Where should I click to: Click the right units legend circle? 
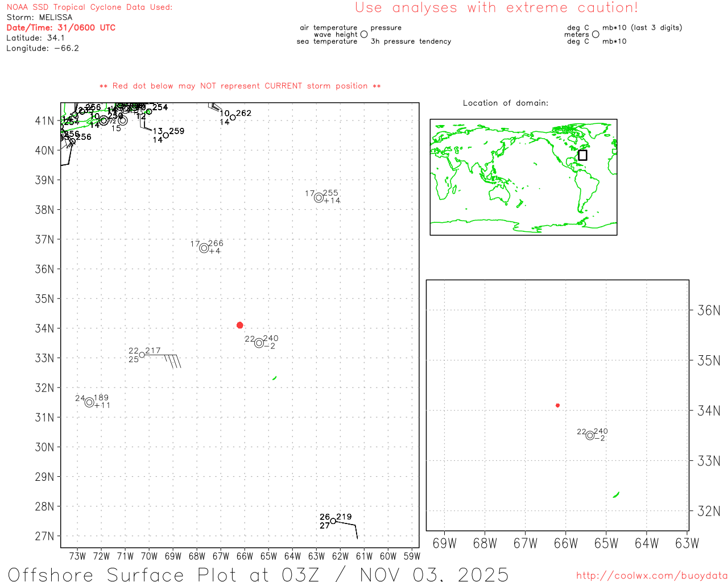(x=595, y=34)
